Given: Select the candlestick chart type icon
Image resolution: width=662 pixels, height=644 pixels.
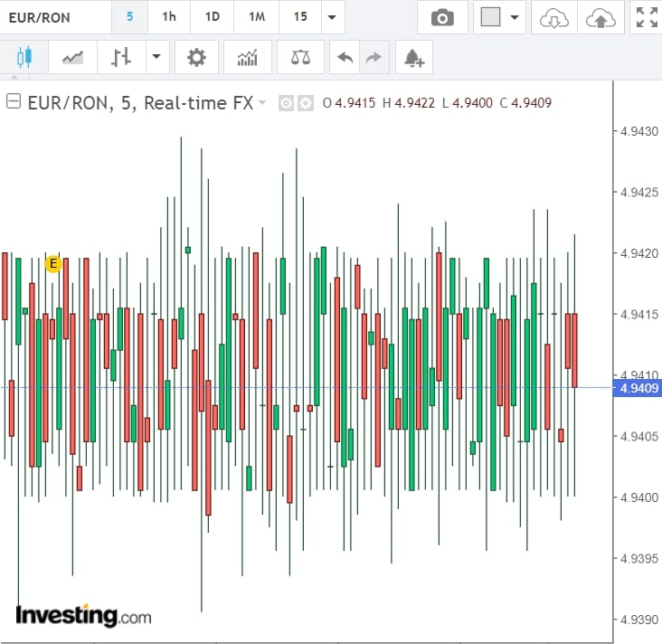Looking at the screenshot, I should pyautogui.click(x=24, y=58).
